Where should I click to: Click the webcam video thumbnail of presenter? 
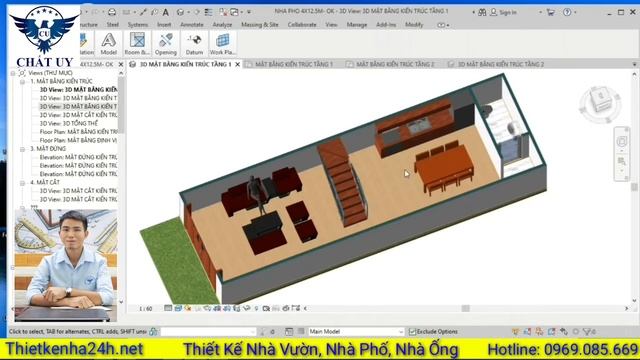(x=66, y=266)
